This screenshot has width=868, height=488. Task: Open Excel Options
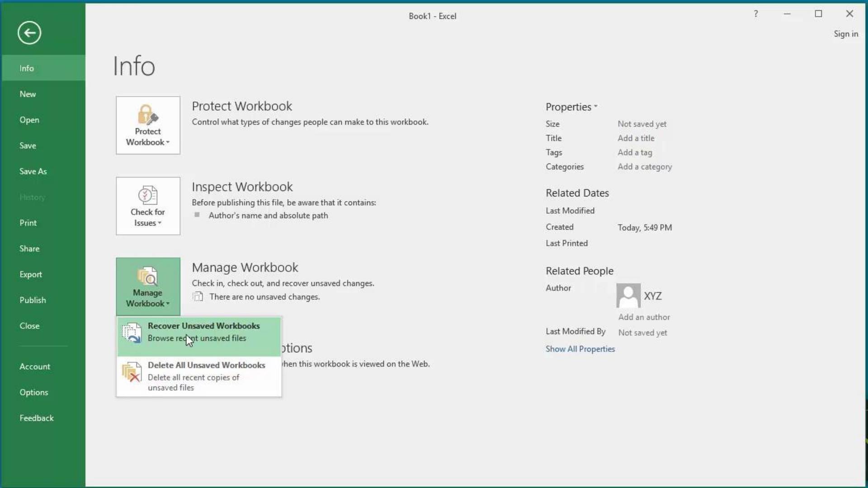[43, 392]
